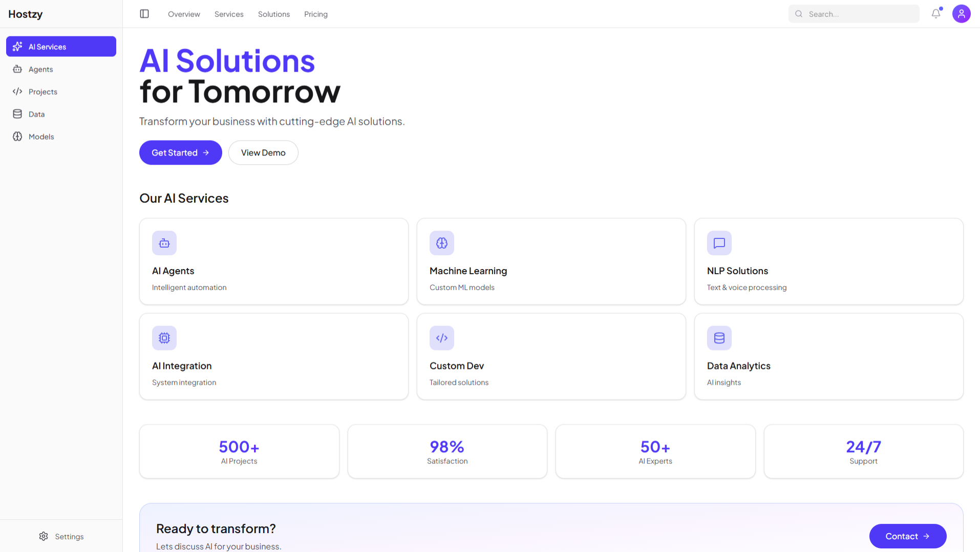Open the AI Agents card title
980x552 pixels.
coord(173,271)
